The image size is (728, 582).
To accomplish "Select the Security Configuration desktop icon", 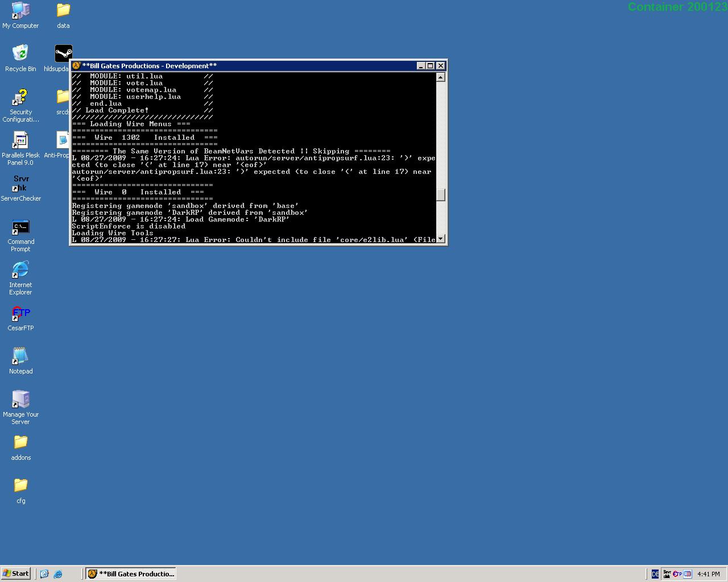I will (20, 98).
